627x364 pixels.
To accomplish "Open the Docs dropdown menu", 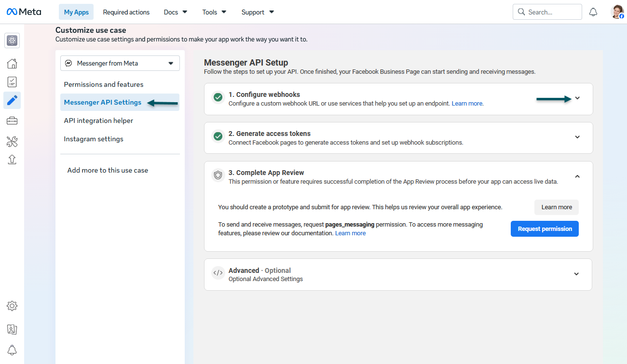I will (176, 12).
